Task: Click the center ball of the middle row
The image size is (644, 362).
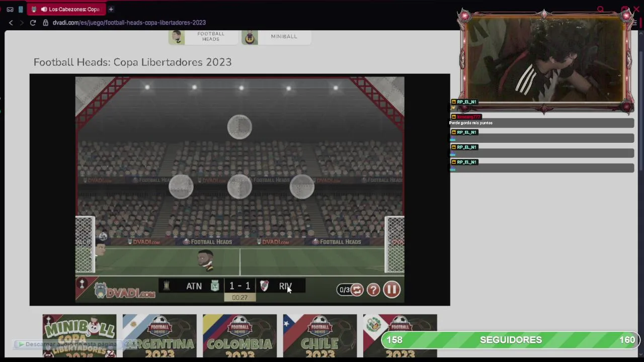Action: click(x=239, y=187)
